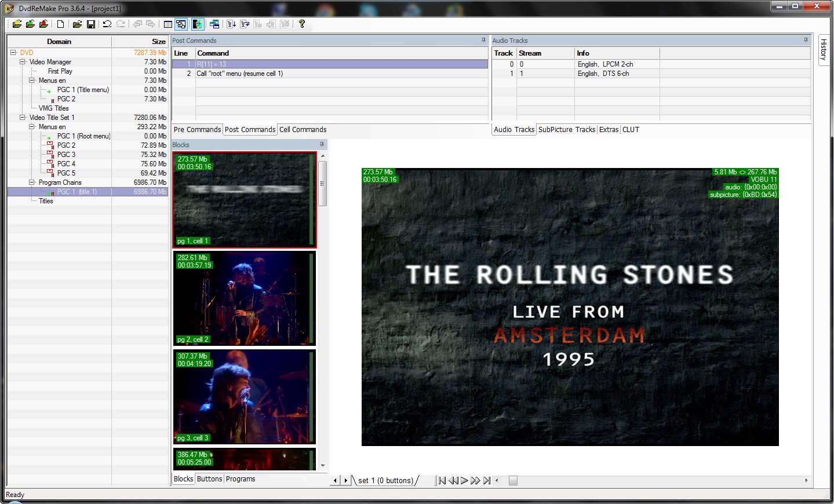Play the cell preview
The width and height of the screenshot is (834, 504).
click(464, 480)
